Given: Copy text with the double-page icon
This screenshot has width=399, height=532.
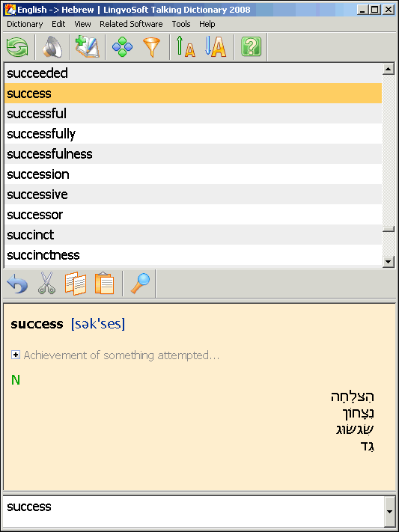Looking at the screenshot, I should [76, 283].
